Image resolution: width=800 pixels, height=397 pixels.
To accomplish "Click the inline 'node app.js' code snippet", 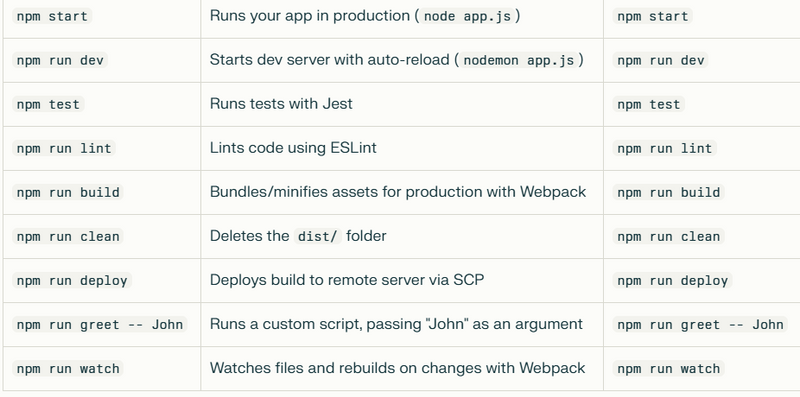I will [467, 16].
